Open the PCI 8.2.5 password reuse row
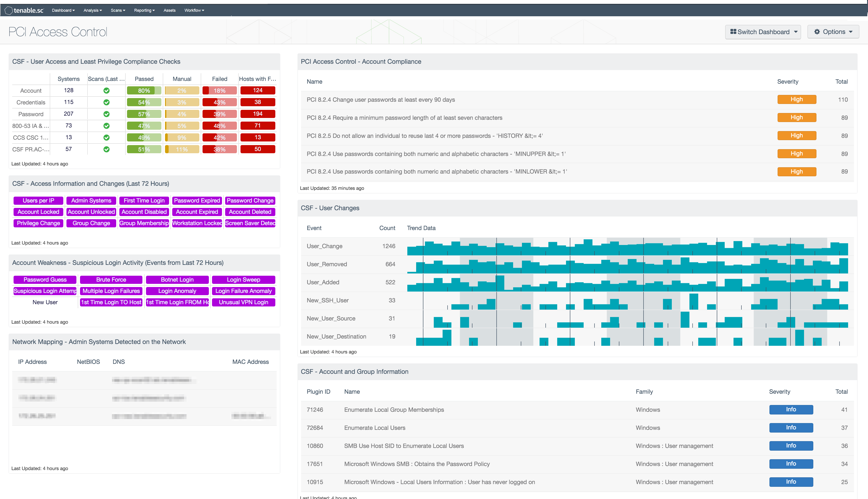The image size is (868, 499). pos(577,136)
